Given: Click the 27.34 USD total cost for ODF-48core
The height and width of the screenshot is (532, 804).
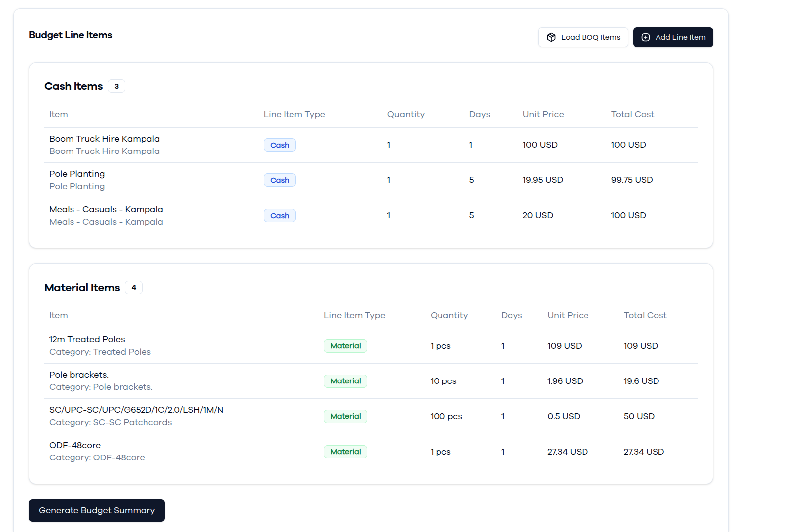Looking at the screenshot, I should pos(644,452).
